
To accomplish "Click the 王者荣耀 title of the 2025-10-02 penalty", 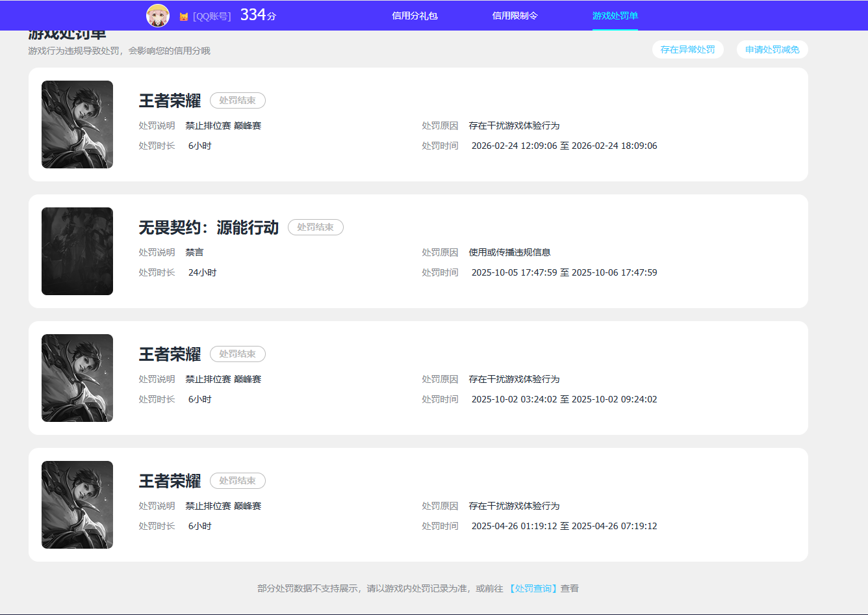I will (x=170, y=354).
